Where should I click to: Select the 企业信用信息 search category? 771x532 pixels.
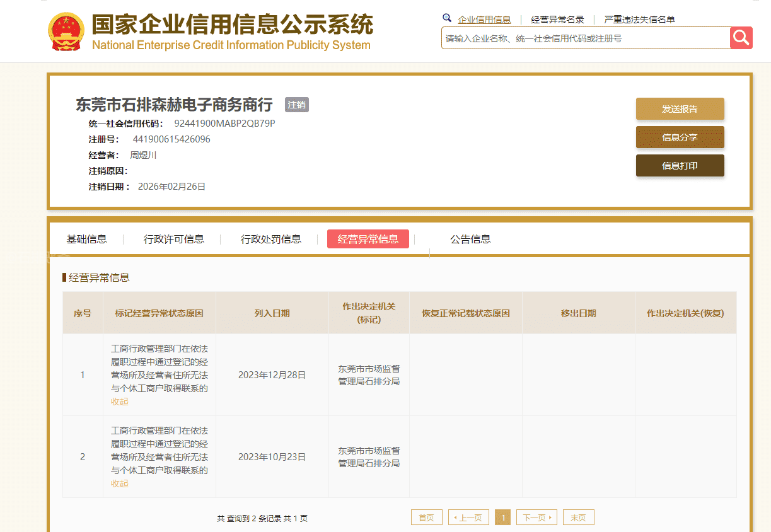pyautogui.click(x=484, y=20)
